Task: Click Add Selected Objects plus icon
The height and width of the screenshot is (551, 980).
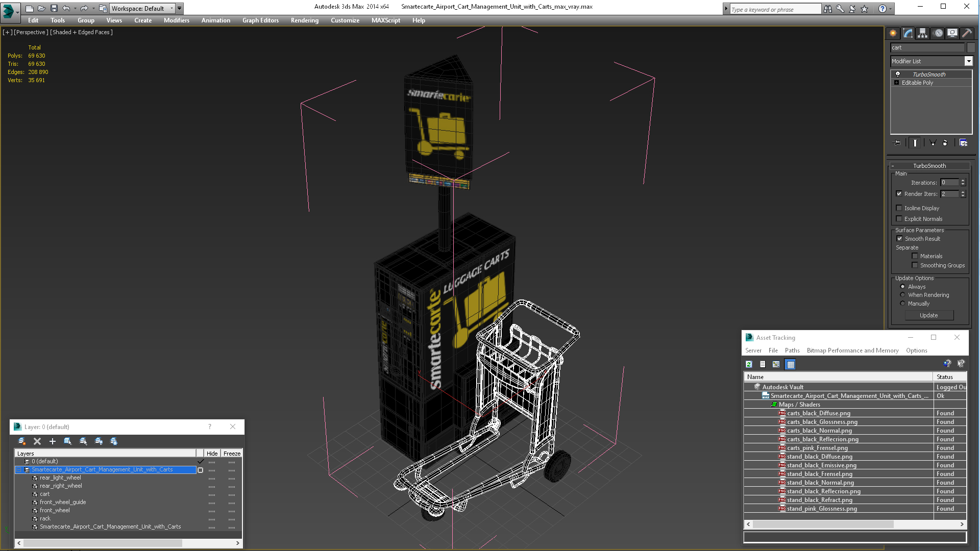Action: tap(53, 441)
